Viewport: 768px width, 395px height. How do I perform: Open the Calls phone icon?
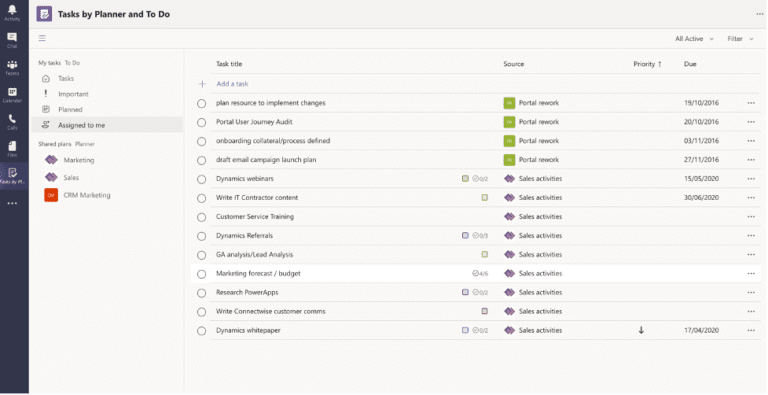[12, 119]
